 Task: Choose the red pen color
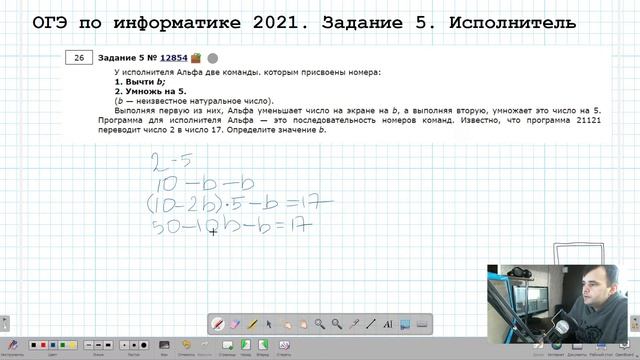point(44,345)
